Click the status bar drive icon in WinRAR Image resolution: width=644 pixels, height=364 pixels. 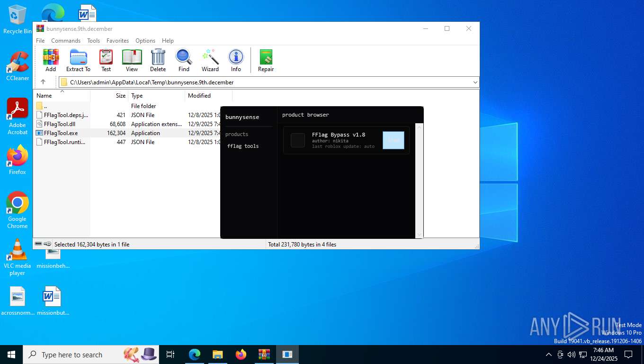(38, 244)
